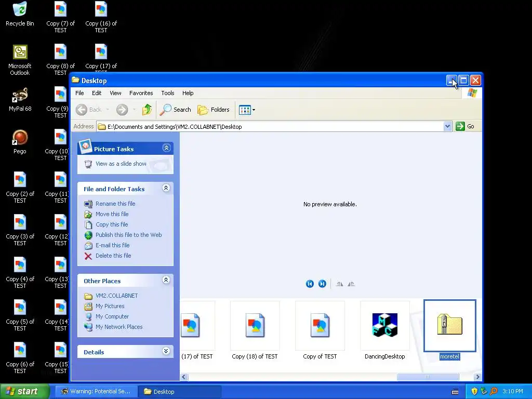Click Delete this file link

113,256
